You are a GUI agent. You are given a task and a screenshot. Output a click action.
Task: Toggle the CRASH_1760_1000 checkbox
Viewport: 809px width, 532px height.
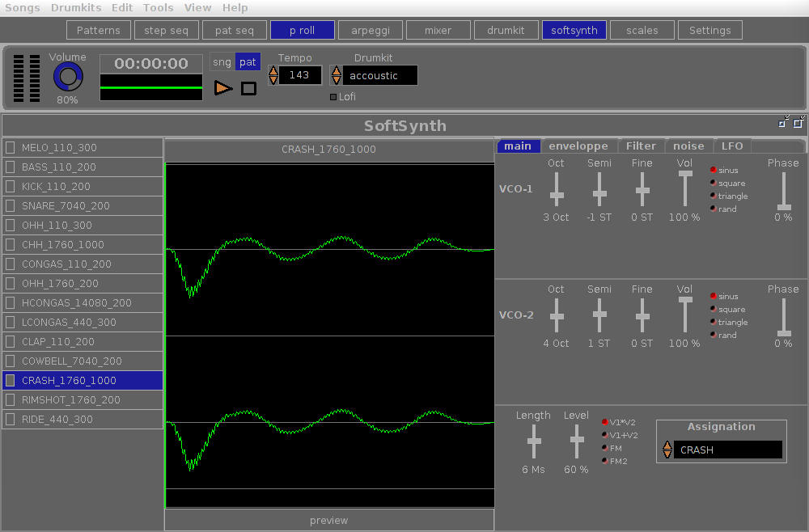tap(10, 381)
